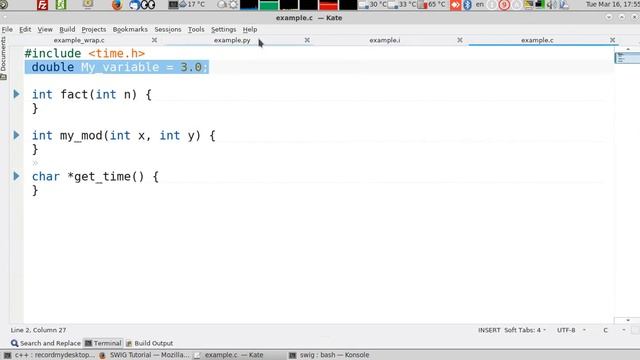The image size is (640, 360).
Task: Click the scrollbar down arrow
Action: click(628, 320)
